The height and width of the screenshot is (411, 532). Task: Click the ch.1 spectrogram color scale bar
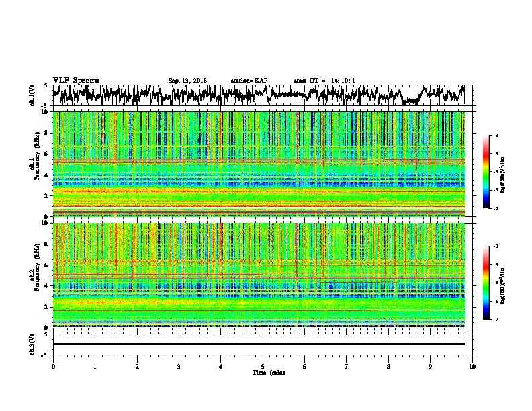pyautogui.click(x=486, y=172)
